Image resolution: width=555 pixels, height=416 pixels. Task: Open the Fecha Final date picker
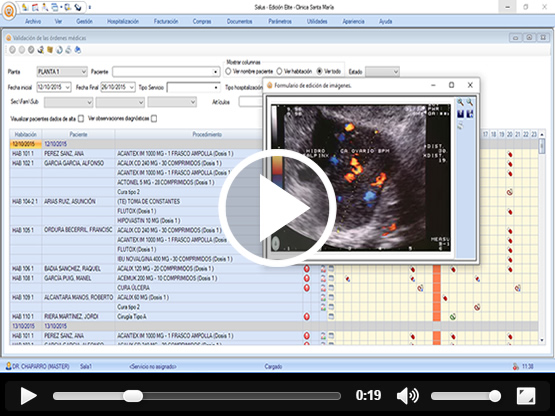tap(132, 87)
